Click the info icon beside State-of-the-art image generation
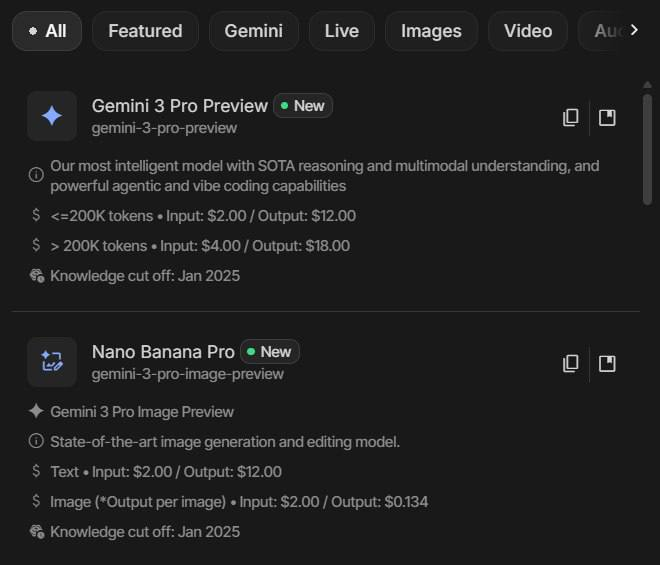 36,442
